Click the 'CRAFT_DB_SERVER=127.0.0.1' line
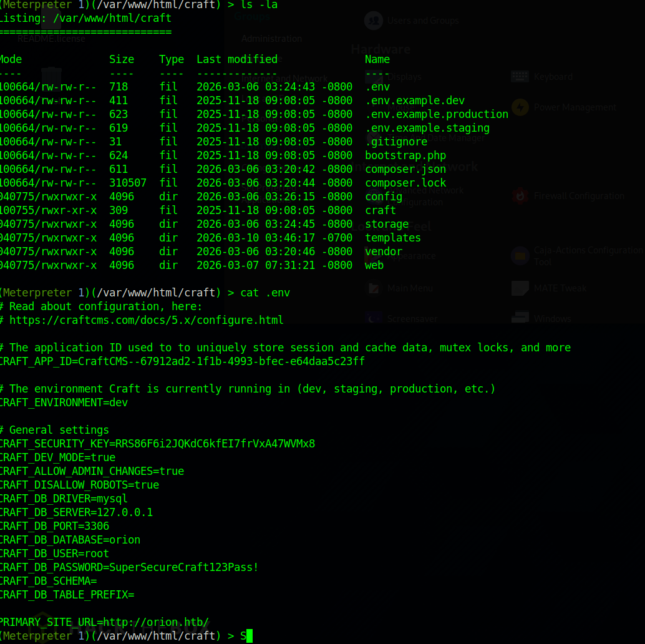 pos(76,512)
